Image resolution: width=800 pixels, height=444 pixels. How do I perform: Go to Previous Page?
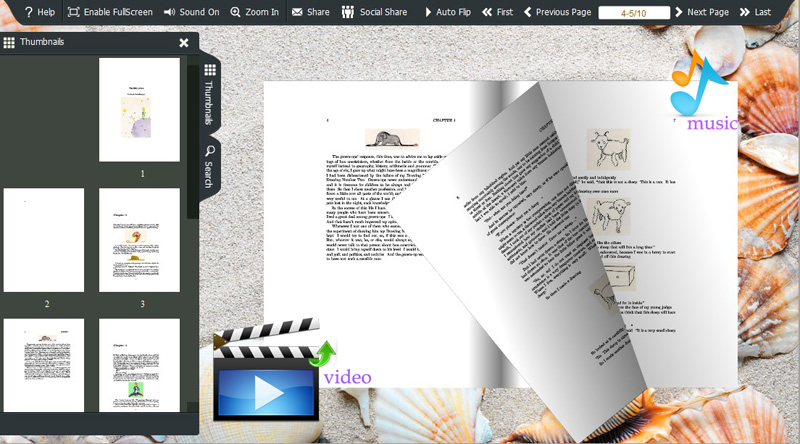pyautogui.click(x=557, y=12)
